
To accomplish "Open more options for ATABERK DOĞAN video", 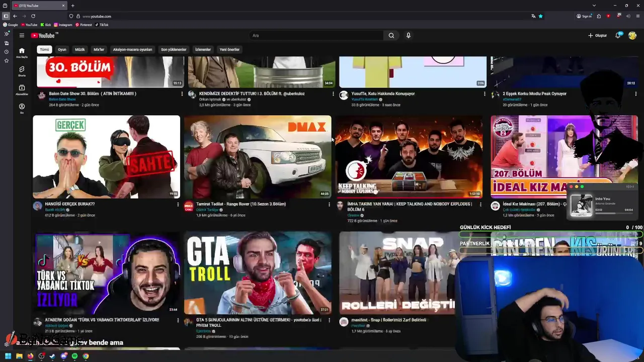I will point(178,320).
